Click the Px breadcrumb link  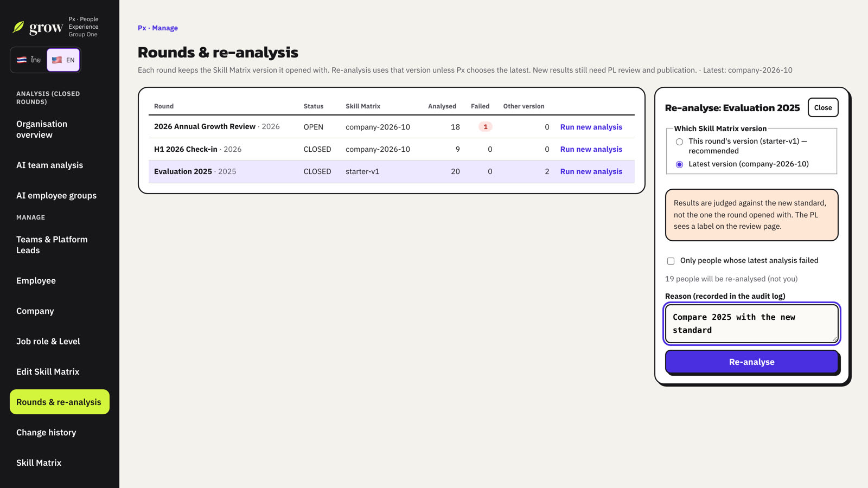point(142,28)
